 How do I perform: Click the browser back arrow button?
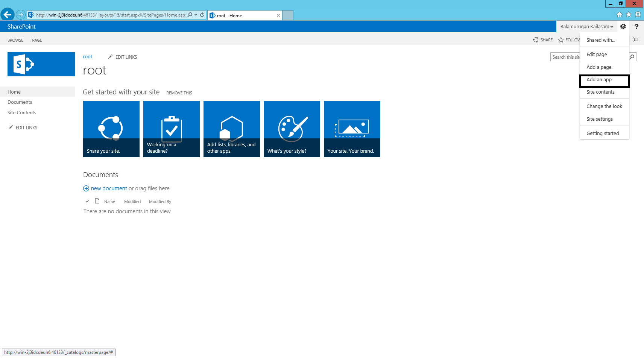[x=8, y=15]
